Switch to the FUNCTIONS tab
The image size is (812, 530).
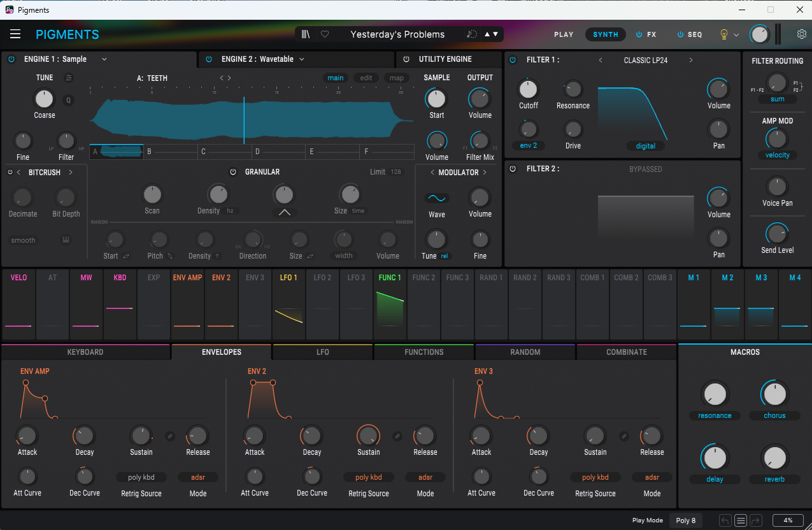[x=424, y=352]
